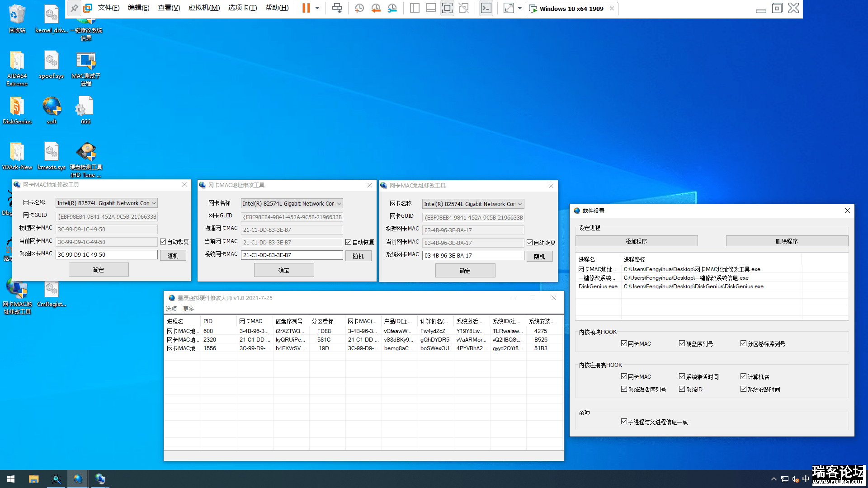
Task: Toggle 自动恢复 checkbox in second MAC tool window
Action: [349, 242]
